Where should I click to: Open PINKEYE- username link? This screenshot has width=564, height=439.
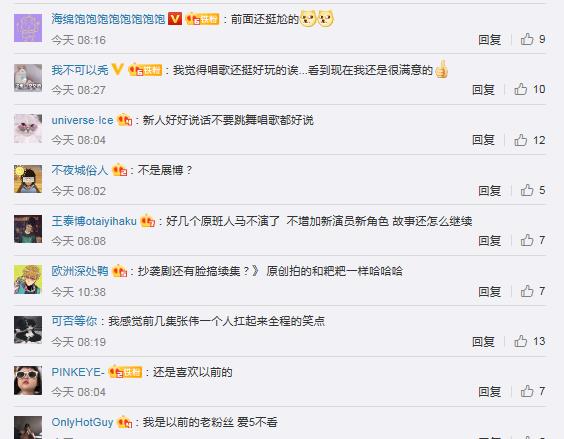pos(78,372)
